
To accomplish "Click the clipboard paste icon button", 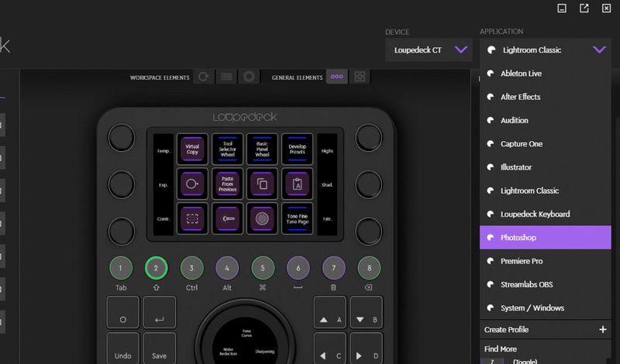I will tap(297, 184).
